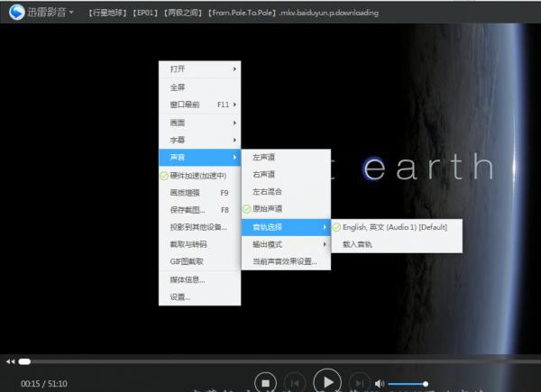541x392 pixels.
Task: Select English 英文 (Audio 1) track
Action: coord(397,228)
